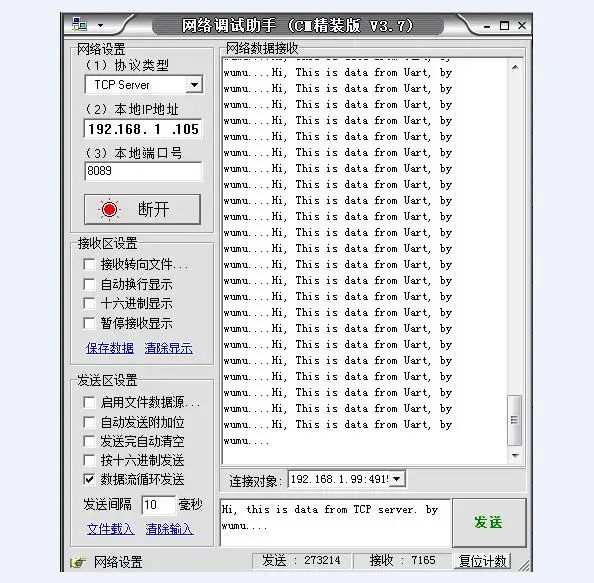Close the network debug assistant window
This screenshot has height=583, width=594.
(x=522, y=25)
